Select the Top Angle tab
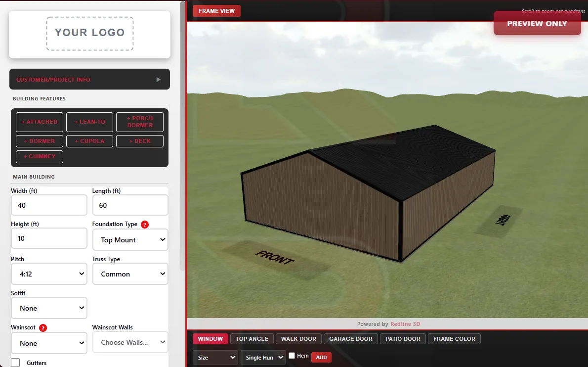 (x=252, y=339)
